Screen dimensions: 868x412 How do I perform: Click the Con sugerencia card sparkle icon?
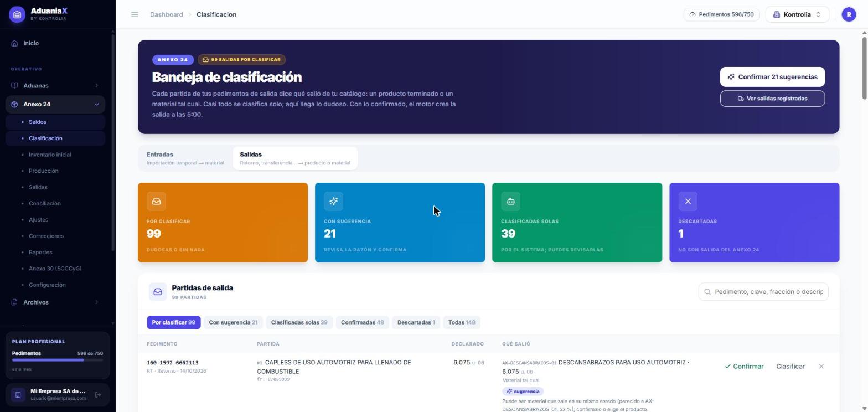pos(333,201)
